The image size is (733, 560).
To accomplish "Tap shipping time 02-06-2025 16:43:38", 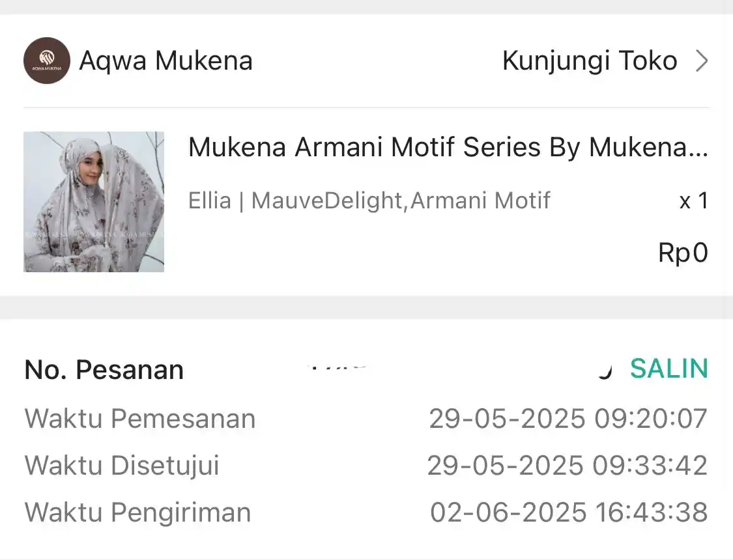I will pyautogui.click(x=569, y=512).
